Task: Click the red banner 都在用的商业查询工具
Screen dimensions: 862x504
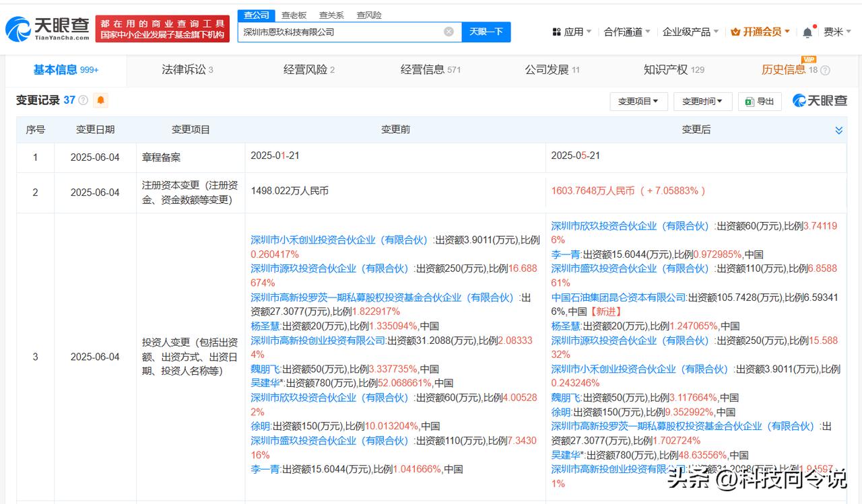Action: 162,29
